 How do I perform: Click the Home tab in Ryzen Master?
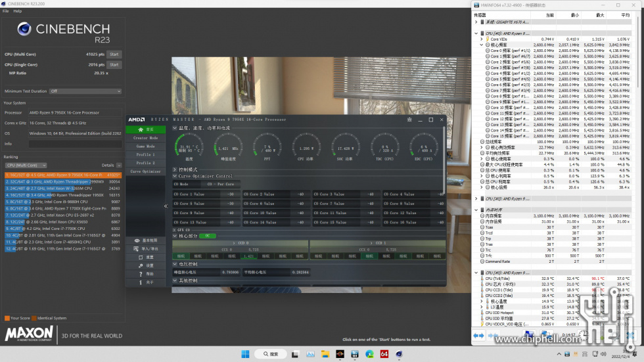pos(146,129)
